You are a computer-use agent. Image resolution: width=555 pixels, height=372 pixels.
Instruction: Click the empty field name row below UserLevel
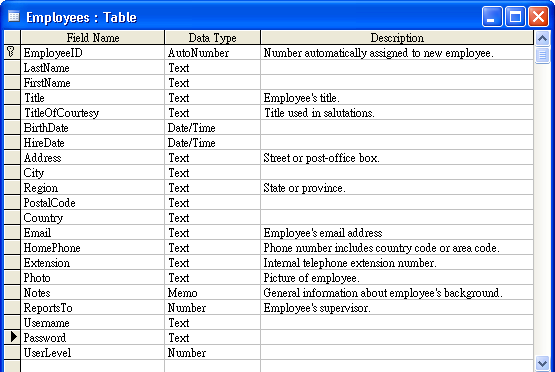click(93, 366)
